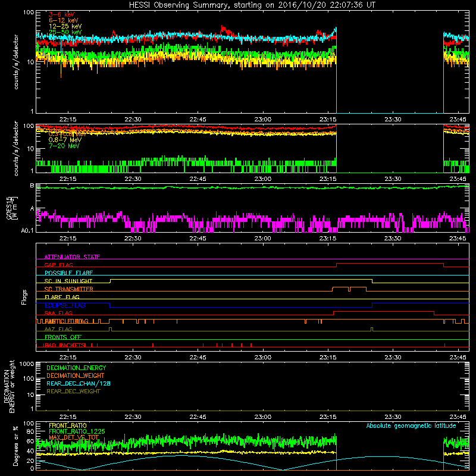
Task: Select the counts/s/detector label of the MeV plot
Action: pyautogui.click(x=16, y=148)
